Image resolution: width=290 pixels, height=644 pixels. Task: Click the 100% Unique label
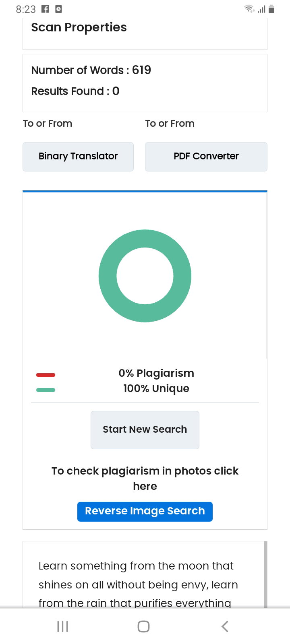(x=156, y=388)
